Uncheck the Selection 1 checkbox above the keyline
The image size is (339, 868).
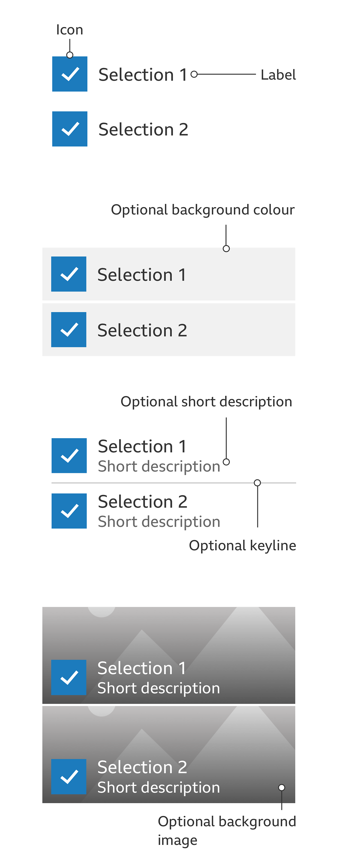pos(69,455)
